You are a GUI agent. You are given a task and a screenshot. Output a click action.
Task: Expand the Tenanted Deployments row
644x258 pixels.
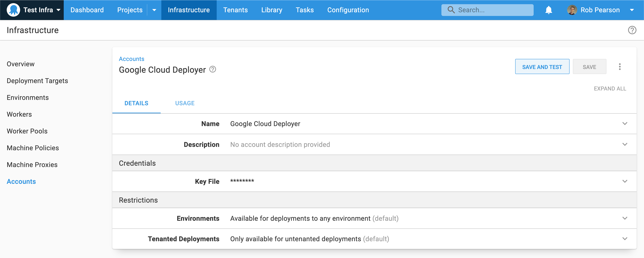pyautogui.click(x=625, y=239)
